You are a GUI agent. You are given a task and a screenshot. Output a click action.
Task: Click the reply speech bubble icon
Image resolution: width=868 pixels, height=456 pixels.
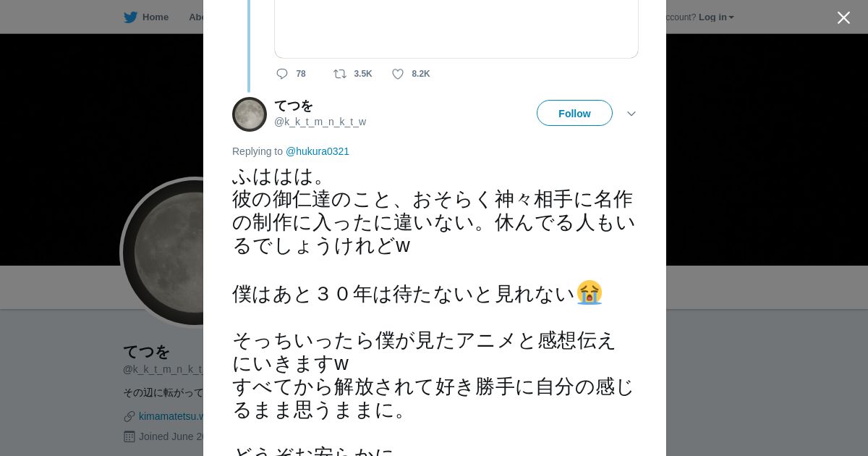pyautogui.click(x=282, y=74)
